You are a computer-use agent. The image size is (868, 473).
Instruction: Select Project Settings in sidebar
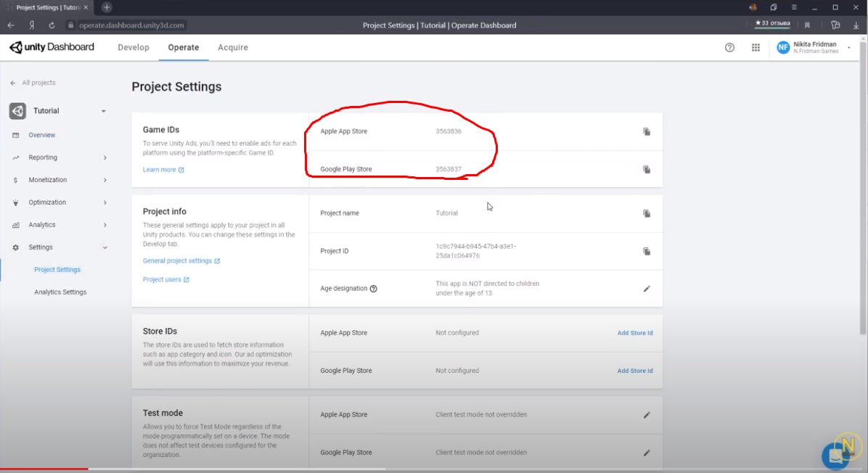tap(57, 269)
